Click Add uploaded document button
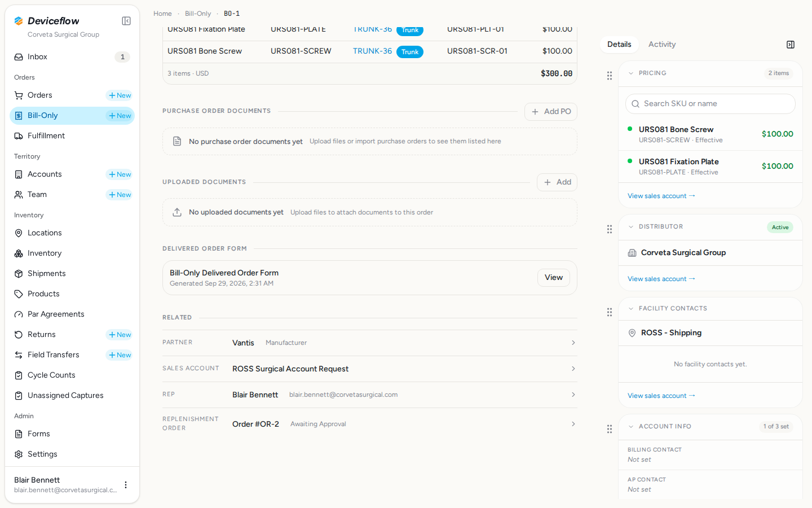The width and height of the screenshot is (812, 508). pos(557,182)
